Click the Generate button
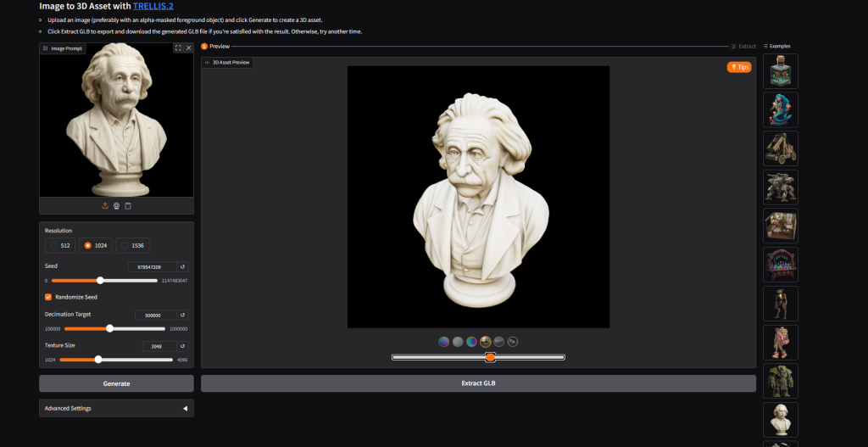Viewport: 868px width, 447px height. tap(116, 383)
